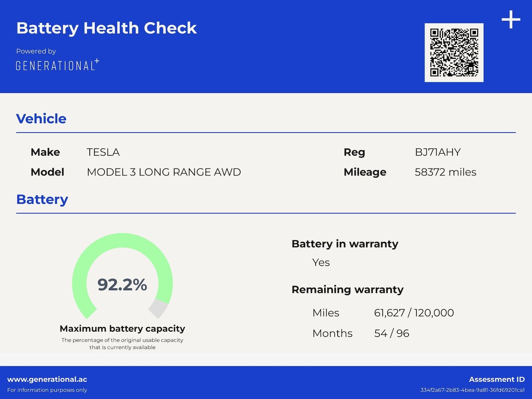
Task: Click the 92.2% capacity value
Action: [122, 284]
